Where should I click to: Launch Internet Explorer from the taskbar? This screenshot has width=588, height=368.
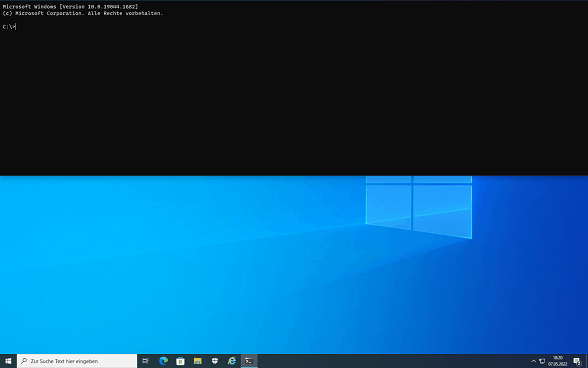[232, 361]
